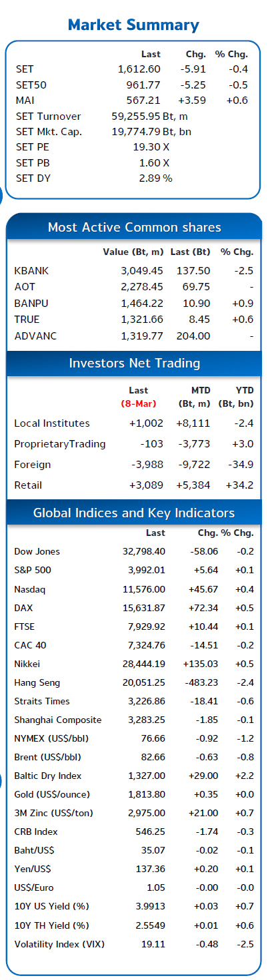Open the Most Active Common shares header

[134, 228]
